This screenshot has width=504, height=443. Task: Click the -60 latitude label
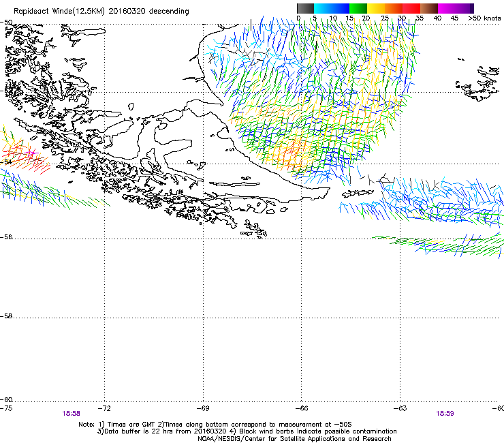click(x=6, y=400)
